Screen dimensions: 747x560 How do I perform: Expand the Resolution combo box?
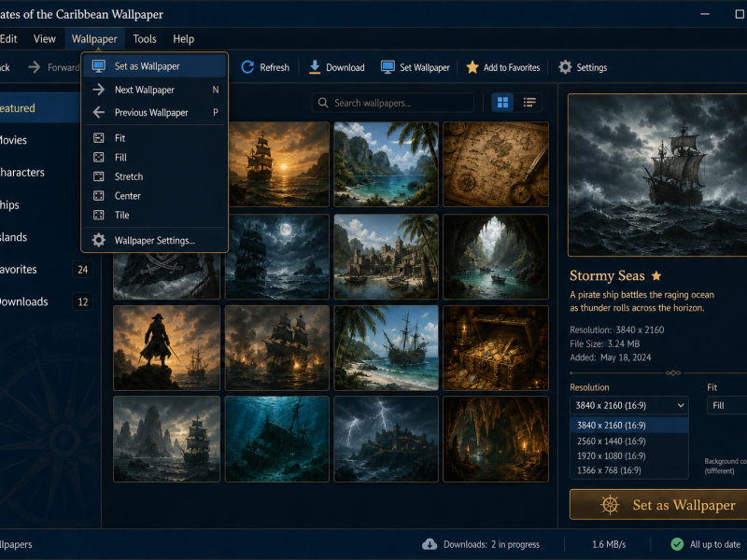point(628,405)
